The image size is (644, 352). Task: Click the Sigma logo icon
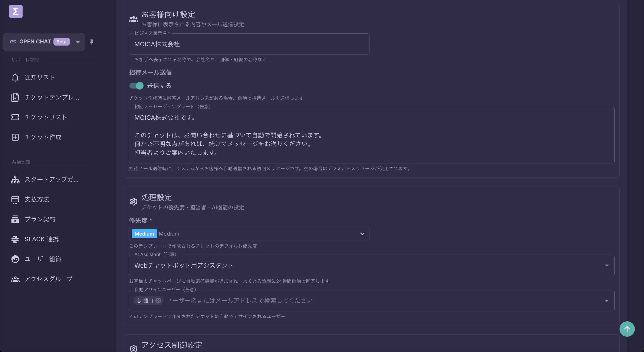click(16, 11)
